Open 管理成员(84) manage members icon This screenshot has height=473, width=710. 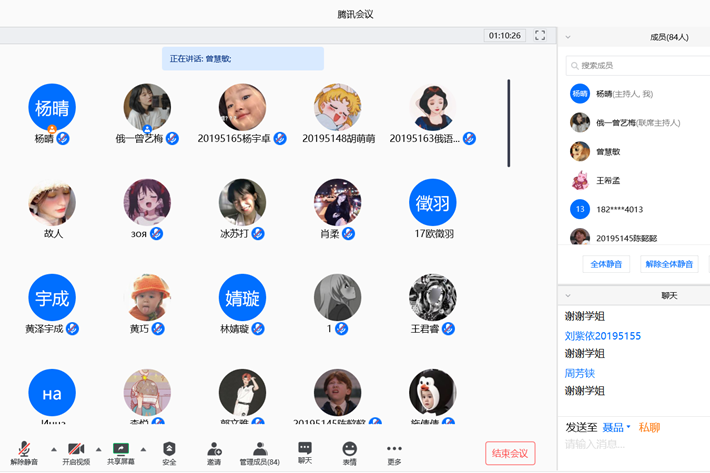[259, 449]
